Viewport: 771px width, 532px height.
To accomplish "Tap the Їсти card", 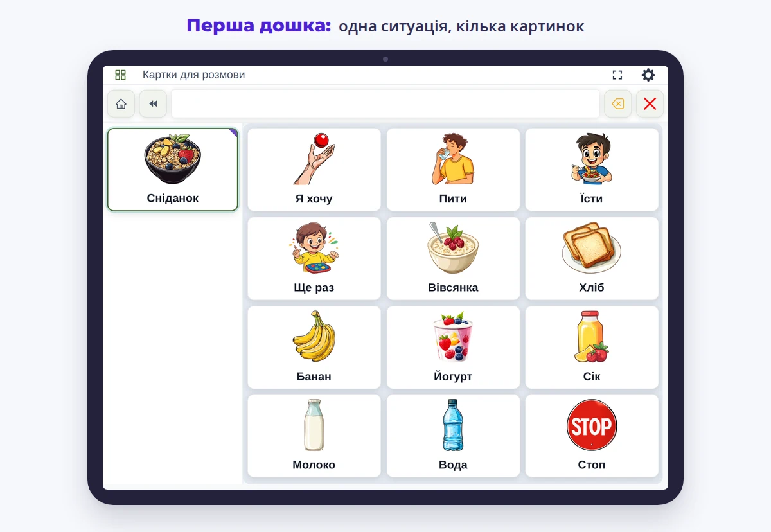I will click(592, 170).
